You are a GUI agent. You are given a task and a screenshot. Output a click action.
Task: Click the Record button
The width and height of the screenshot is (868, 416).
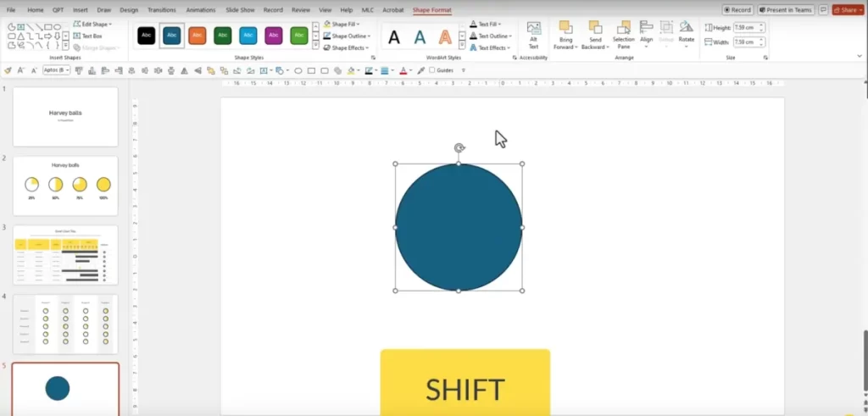pyautogui.click(x=737, y=10)
